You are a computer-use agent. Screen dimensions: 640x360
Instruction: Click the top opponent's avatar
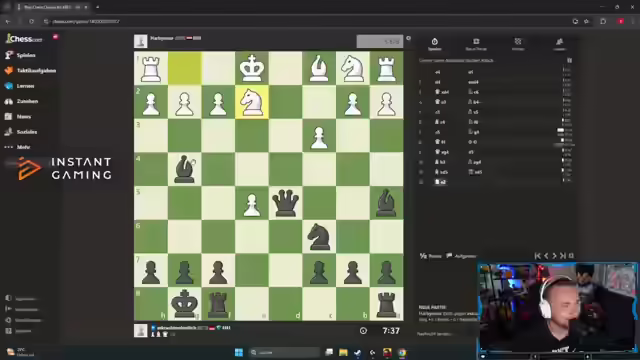[140, 41]
